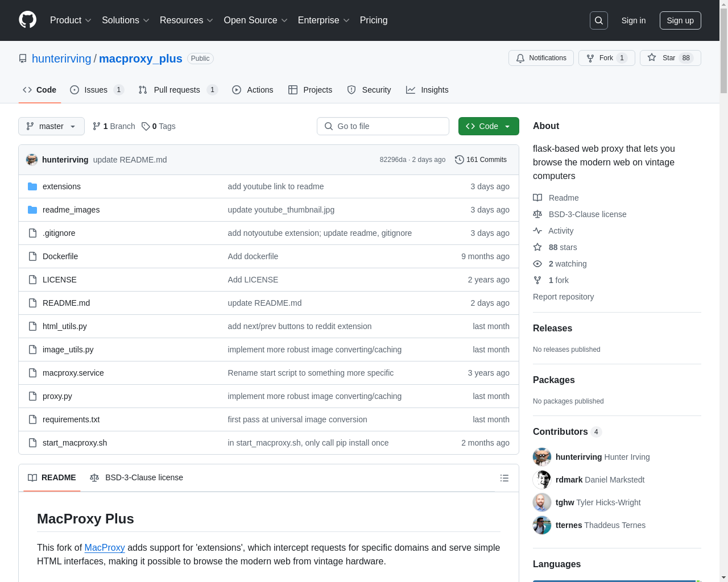This screenshot has width=728, height=582.
Task: Open the Projects tab
Action: [310, 90]
